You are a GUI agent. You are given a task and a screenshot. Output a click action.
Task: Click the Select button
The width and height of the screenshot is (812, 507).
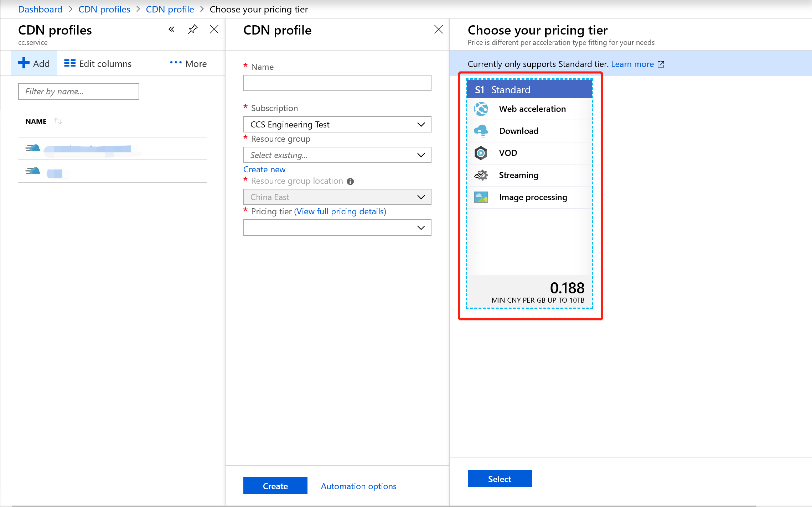point(500,479)
